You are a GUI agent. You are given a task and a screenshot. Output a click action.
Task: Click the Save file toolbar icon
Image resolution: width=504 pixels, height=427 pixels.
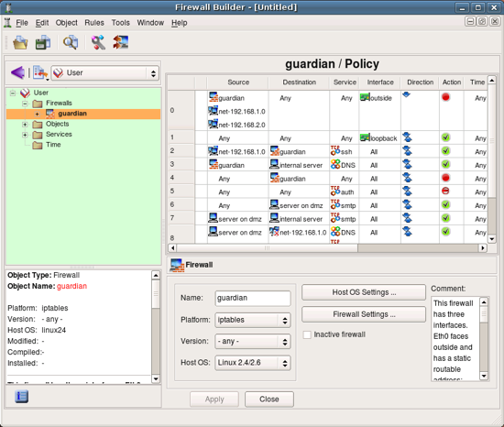tap(43, 42)
